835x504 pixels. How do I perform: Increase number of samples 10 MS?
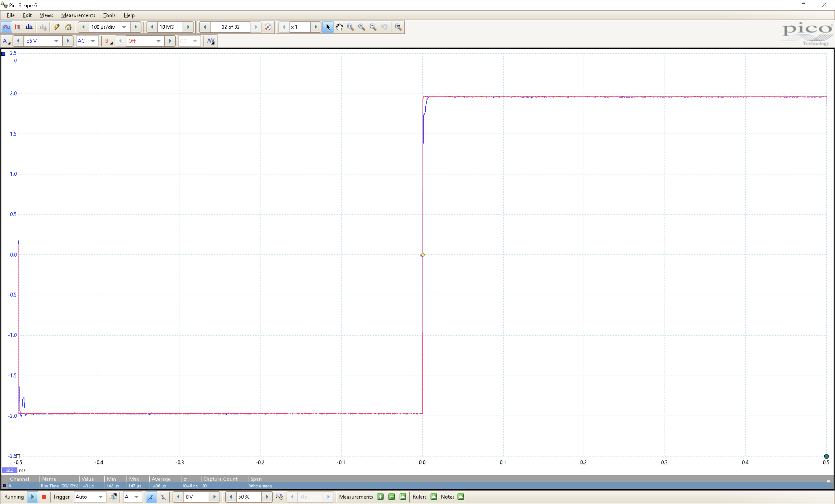188,27
